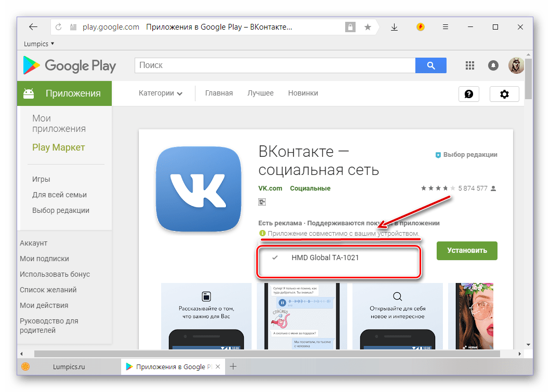Open a new tab with plus icon
This screenshot has width=550, height=392.
point(233,367)
